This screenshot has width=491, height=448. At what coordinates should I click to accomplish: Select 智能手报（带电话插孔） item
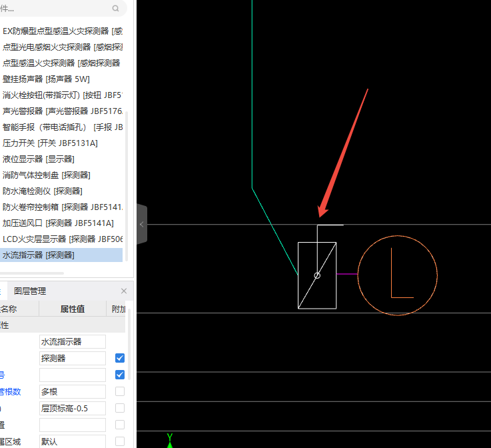61,127
